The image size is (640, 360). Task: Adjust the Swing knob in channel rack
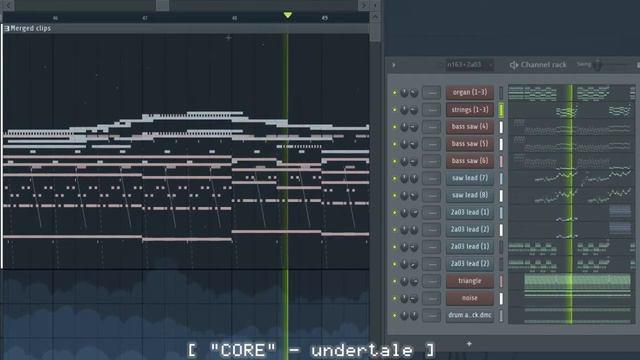[598, 64]
